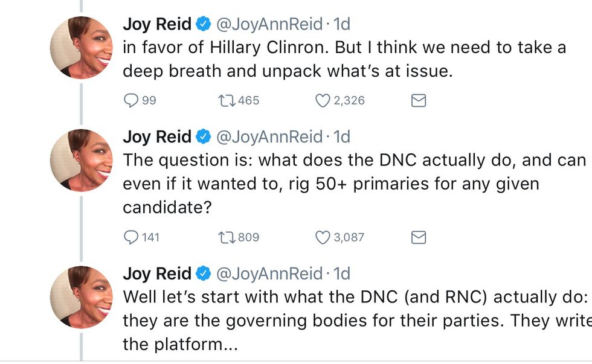Visit @JoyAnnReid handle above "Well let's start" tweet
Viewport: 592px width, 364px height.
269,273
